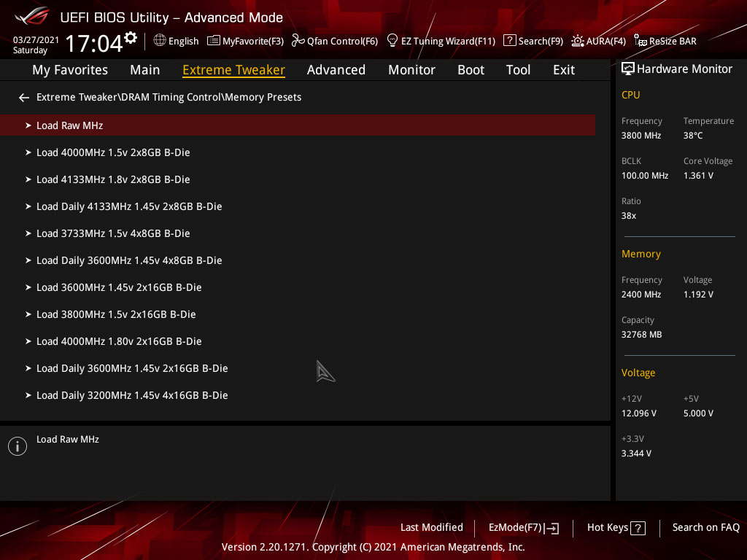
Task: Go to the Exit tab
Action: (x=564, y=70)
